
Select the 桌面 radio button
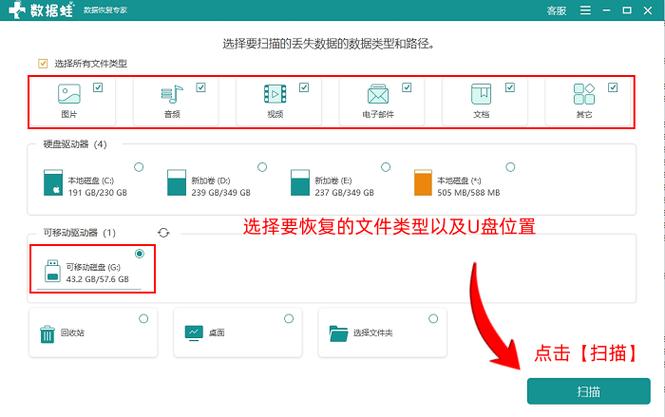click(x=289, y=319)
